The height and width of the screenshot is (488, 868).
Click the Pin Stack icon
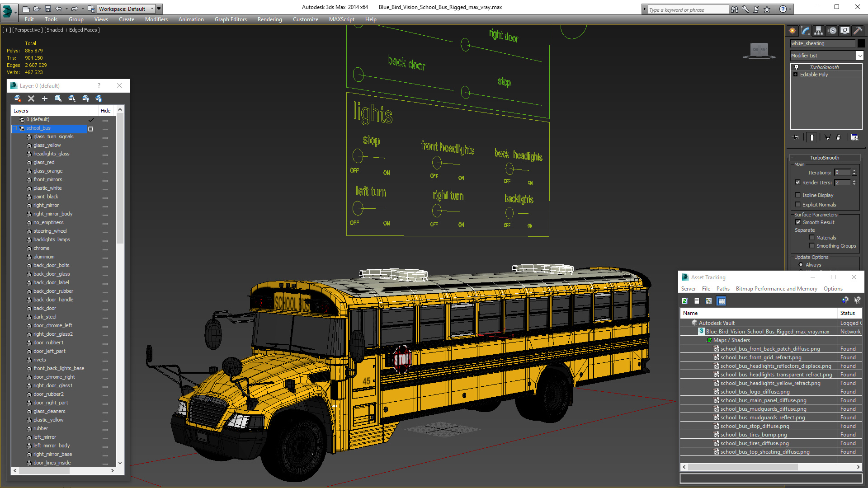click(796, 137)
